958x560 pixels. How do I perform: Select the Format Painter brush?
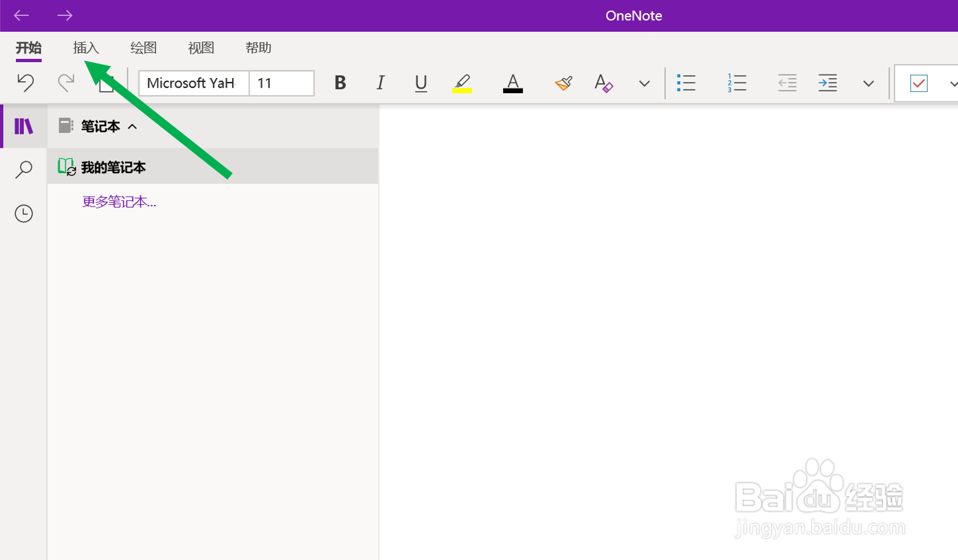point(563,83)
